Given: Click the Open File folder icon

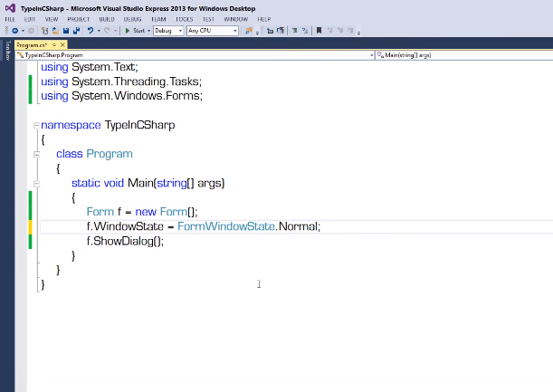Looking at the screenshot, I should tap(55, 31).
